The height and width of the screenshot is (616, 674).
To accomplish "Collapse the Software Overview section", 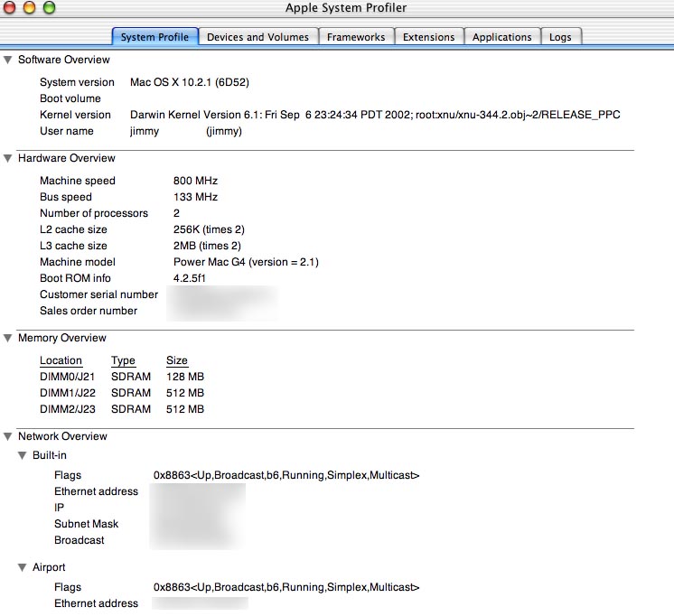I will (8, 60).
